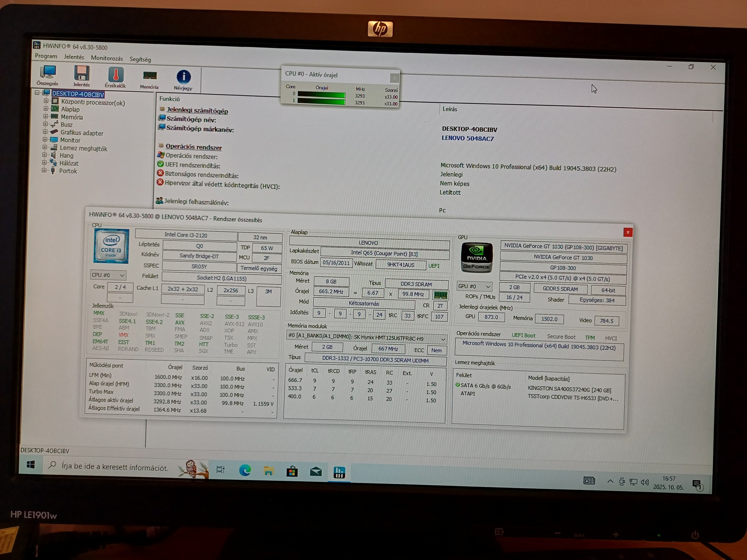Expand the Hang tree node
This screenshot has height=560, width=747.
[x=44, y=155]
